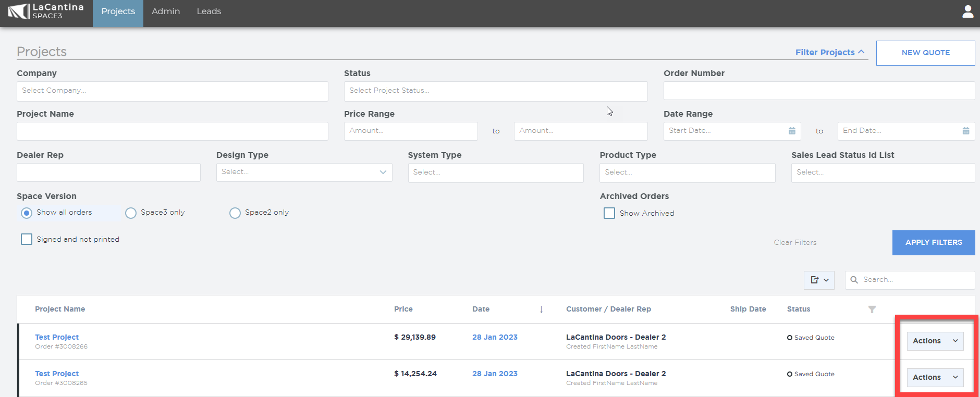The width and height of the screenshot is (980, 397).
Task: Click the minimum price Amount field
Action: (x=411, y=131)
